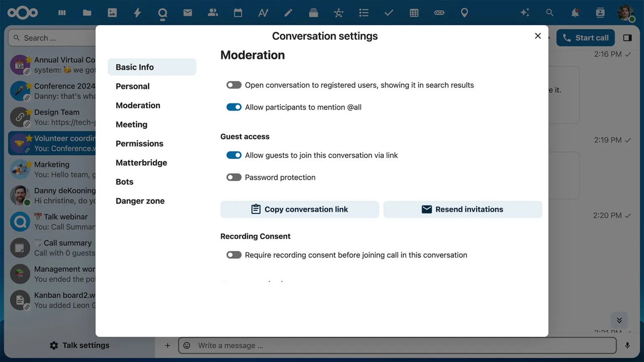This screenshot has width=644, height=362.
Task: Open the Nextcloud Assistant sparkles icon
Action: 525,13
